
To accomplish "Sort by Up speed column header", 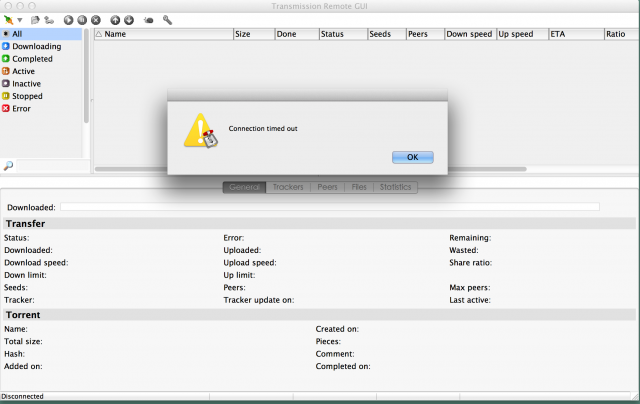I will point(522,34).
